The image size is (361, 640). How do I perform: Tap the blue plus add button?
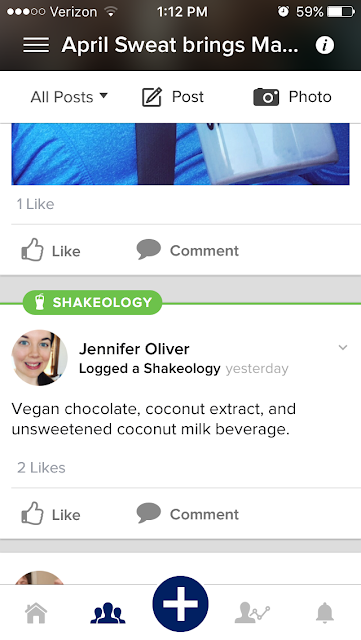pyautogui.click(x=180, y=604)
